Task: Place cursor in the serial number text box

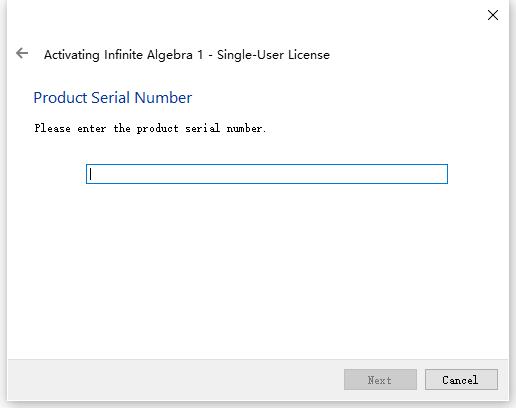Action: point(267,174)
